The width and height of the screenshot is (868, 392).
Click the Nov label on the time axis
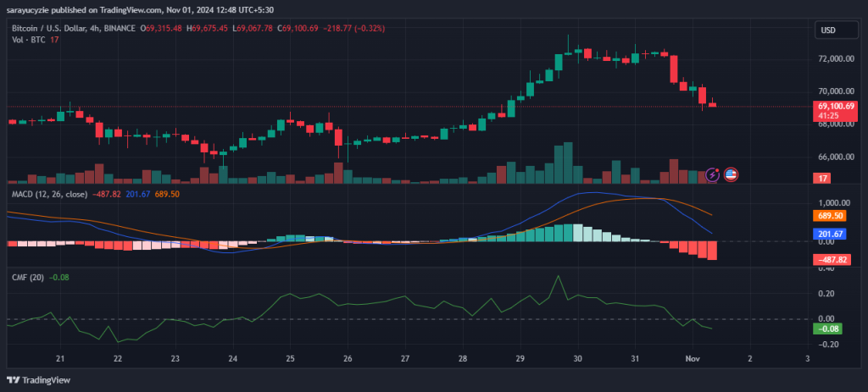[693, 358]
